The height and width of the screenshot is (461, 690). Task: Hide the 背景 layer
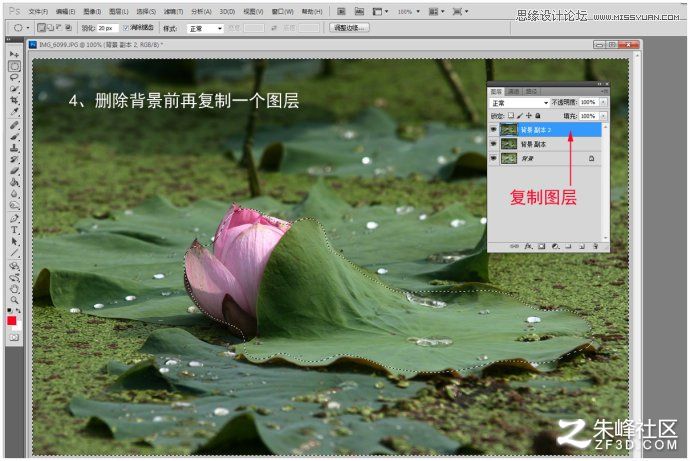click(x=493, y=158)
